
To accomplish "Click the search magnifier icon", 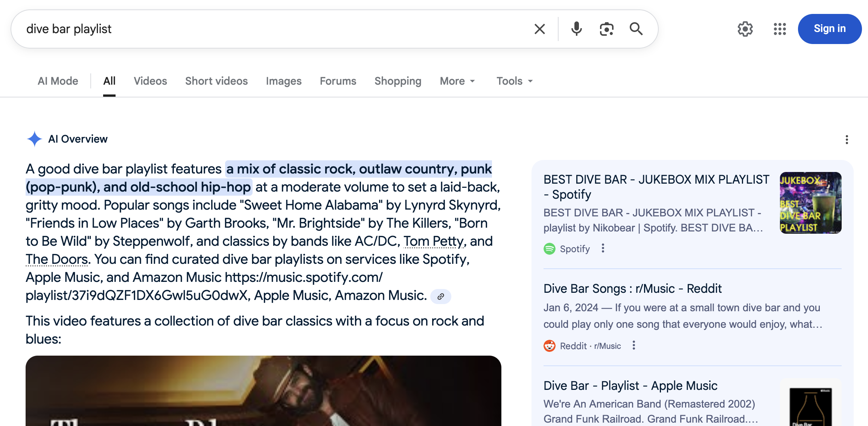I will pyautogui.click(x=637, y=29).
